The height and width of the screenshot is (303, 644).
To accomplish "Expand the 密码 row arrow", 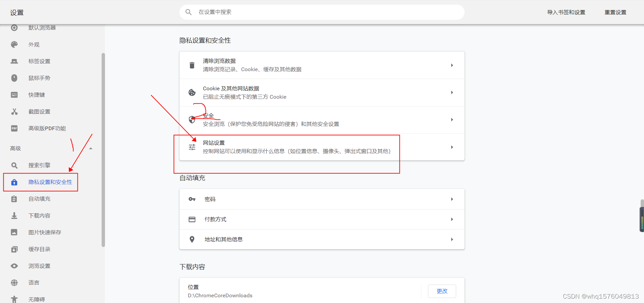I will 452,199.
